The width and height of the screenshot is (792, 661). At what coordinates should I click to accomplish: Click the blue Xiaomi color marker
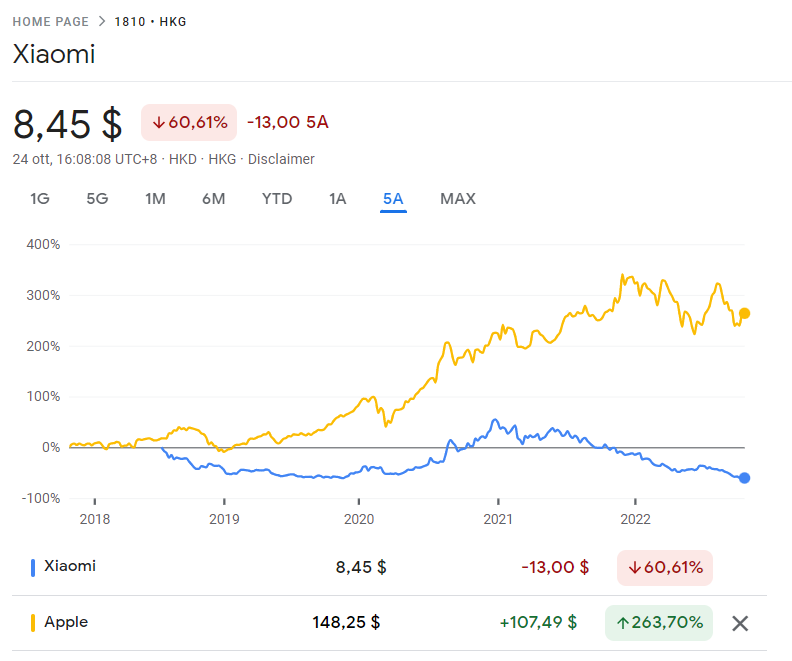pos(33,568)
